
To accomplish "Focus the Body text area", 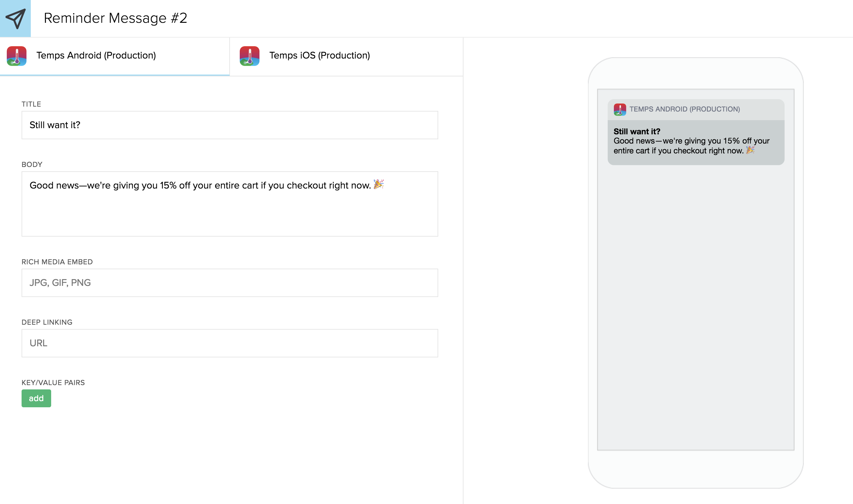I will pos(230,211).
